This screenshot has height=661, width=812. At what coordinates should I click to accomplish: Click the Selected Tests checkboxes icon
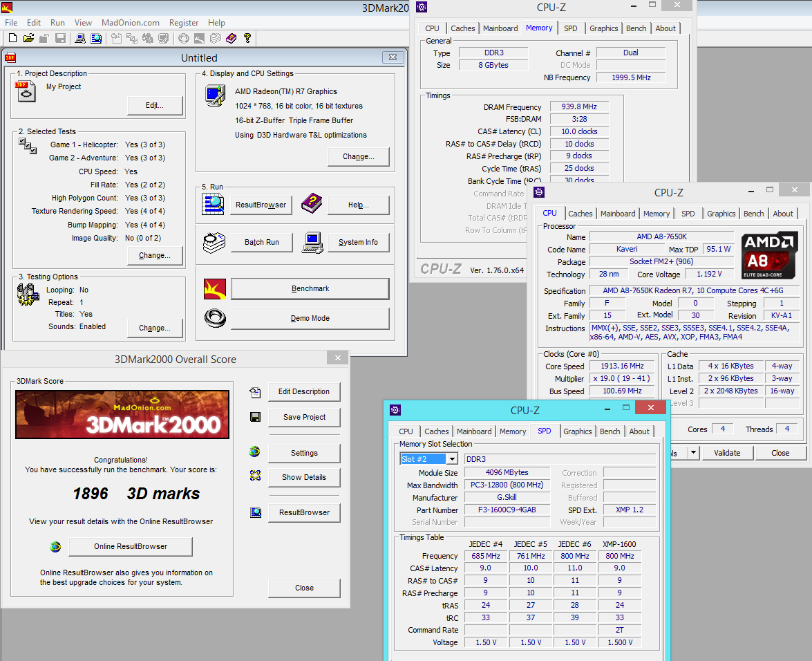click(x=27, y=146)
